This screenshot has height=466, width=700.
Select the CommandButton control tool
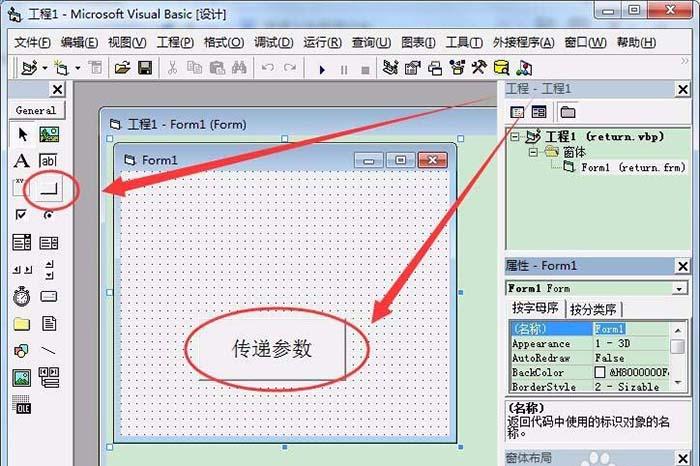49,189
